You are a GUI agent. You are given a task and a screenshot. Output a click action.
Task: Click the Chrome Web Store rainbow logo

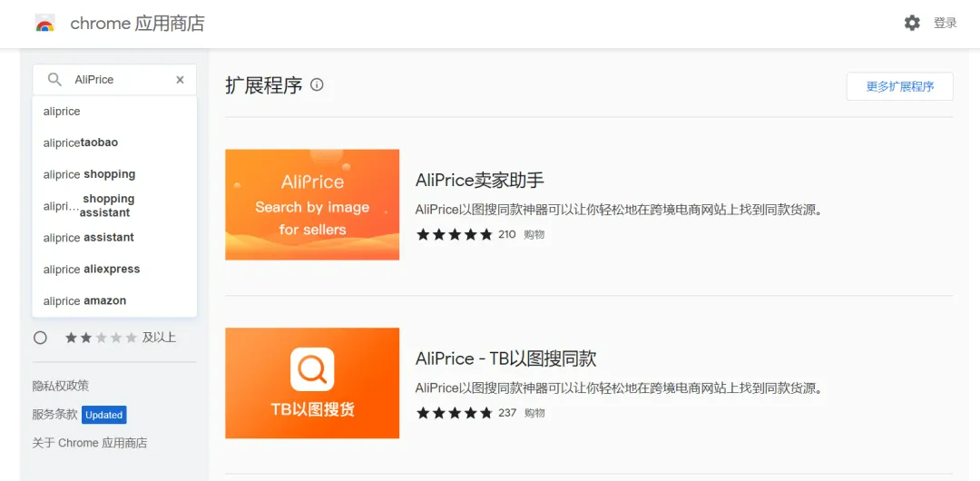44,24
